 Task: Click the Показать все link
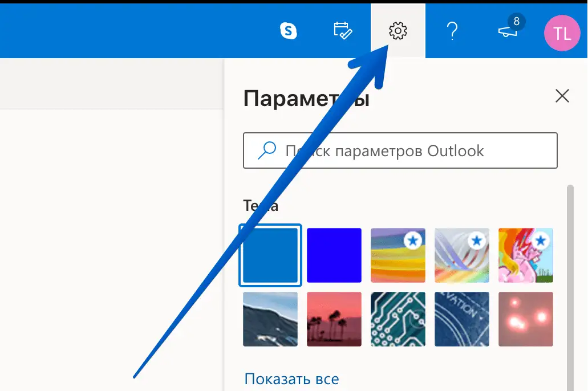(292, 379)
